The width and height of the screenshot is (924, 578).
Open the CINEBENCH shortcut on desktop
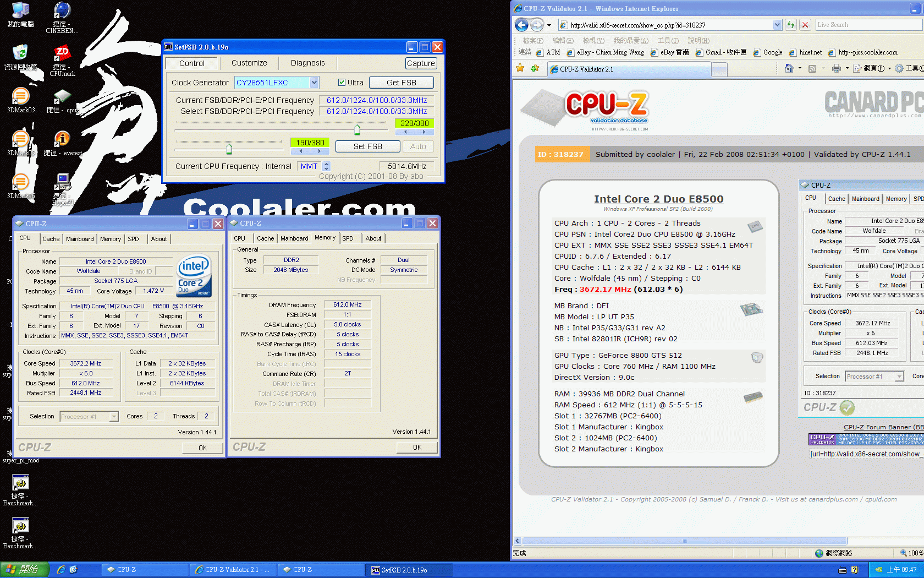pyautogui.click(x=62, y=17)
